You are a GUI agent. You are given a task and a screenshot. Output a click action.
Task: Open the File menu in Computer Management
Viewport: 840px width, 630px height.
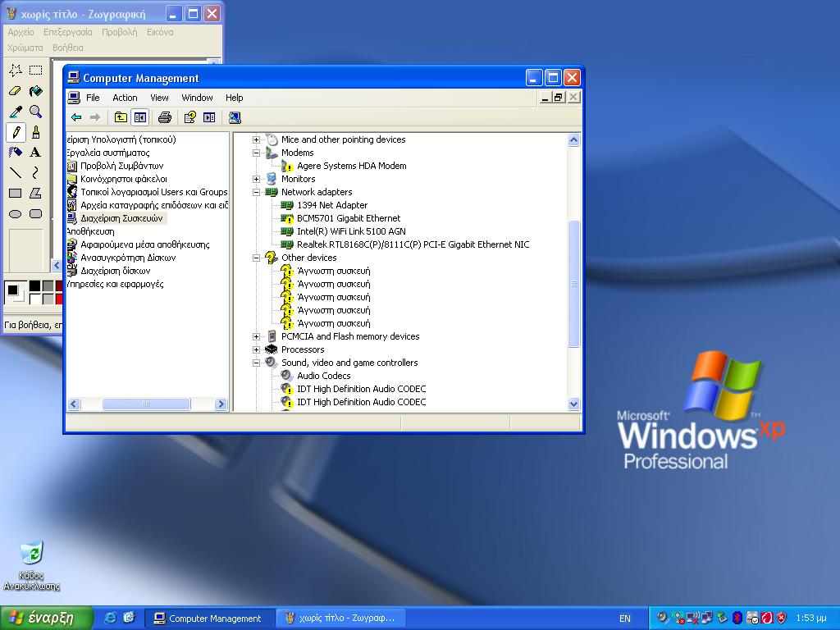[93, 98]
